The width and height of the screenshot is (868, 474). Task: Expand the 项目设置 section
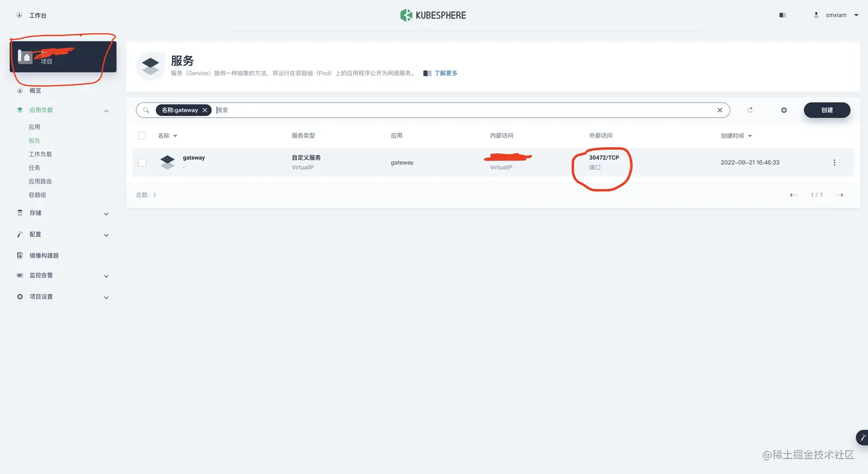pos(106,298)
